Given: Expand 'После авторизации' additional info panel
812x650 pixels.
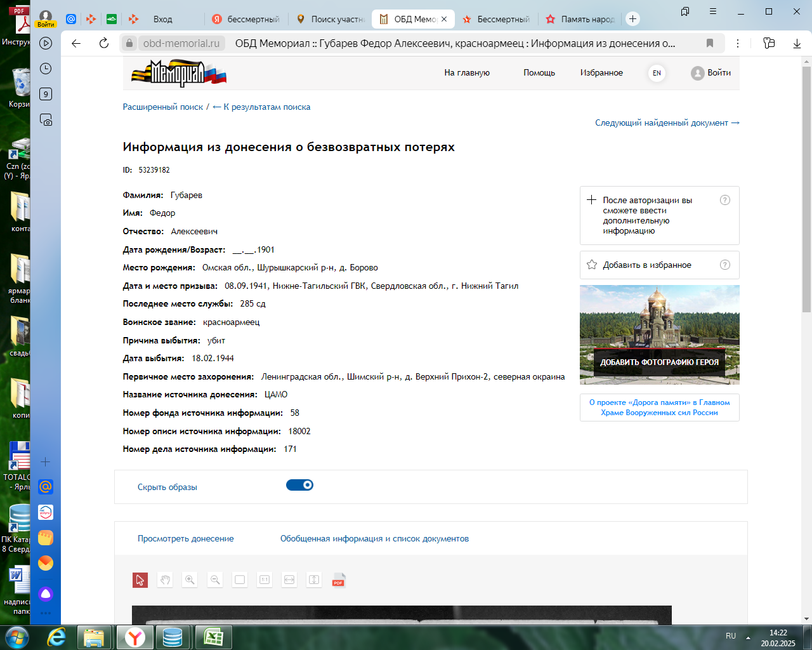Looking at the screenshot, I should click(591, 200).
